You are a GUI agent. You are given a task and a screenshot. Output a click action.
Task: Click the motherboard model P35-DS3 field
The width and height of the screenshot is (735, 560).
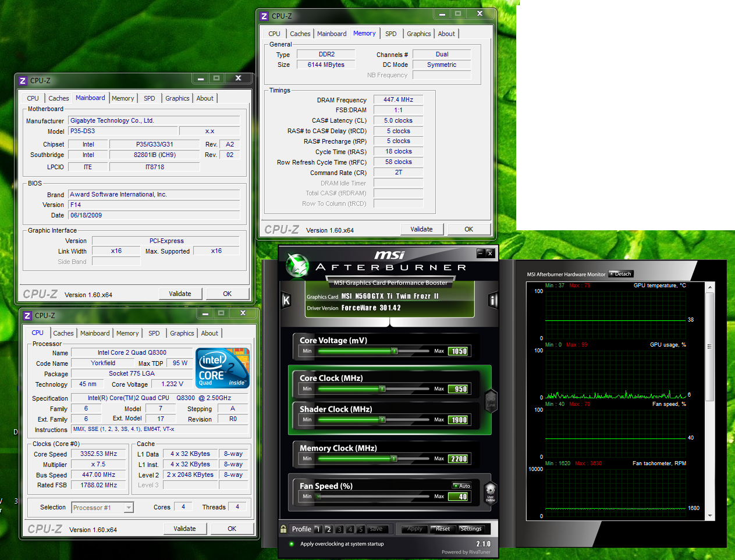click(x=122, y=131)
